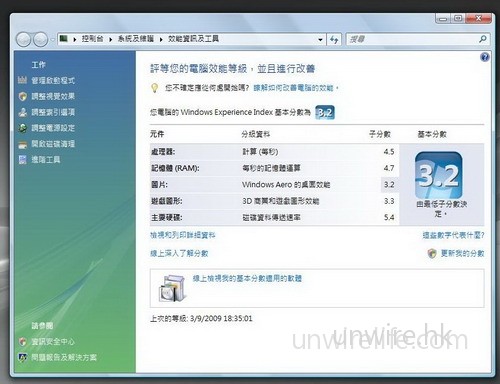Click the 3D 商用和遊戲圖形效能 description
Image resolution: width=500 pixels, height=384 pixels.
click(281, 201)
